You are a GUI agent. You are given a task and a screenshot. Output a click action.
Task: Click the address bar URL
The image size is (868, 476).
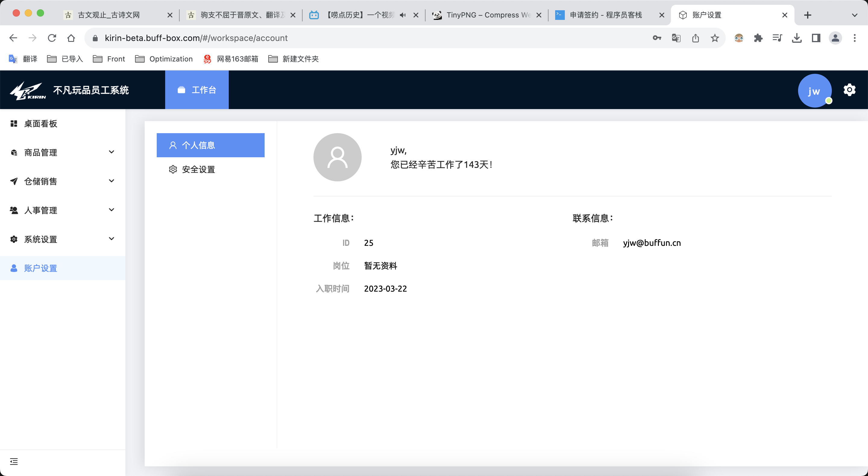pyautogui.click(x=196, y=38)
